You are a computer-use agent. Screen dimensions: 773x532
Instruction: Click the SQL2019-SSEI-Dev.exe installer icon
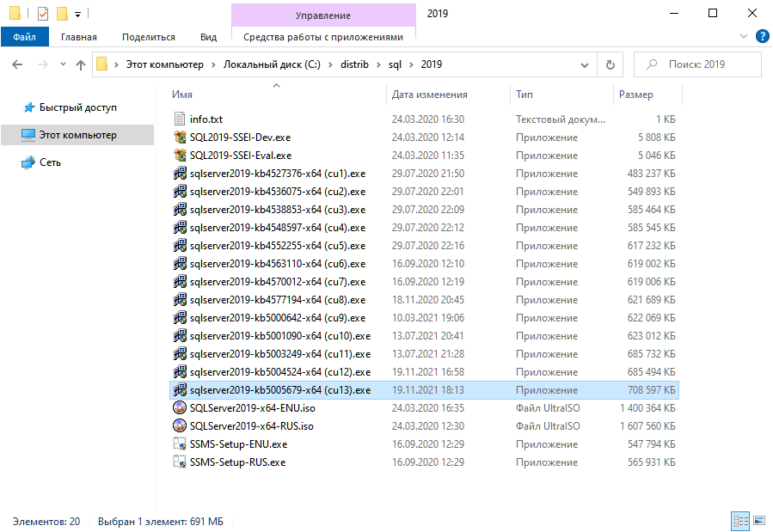pos(180,137)
